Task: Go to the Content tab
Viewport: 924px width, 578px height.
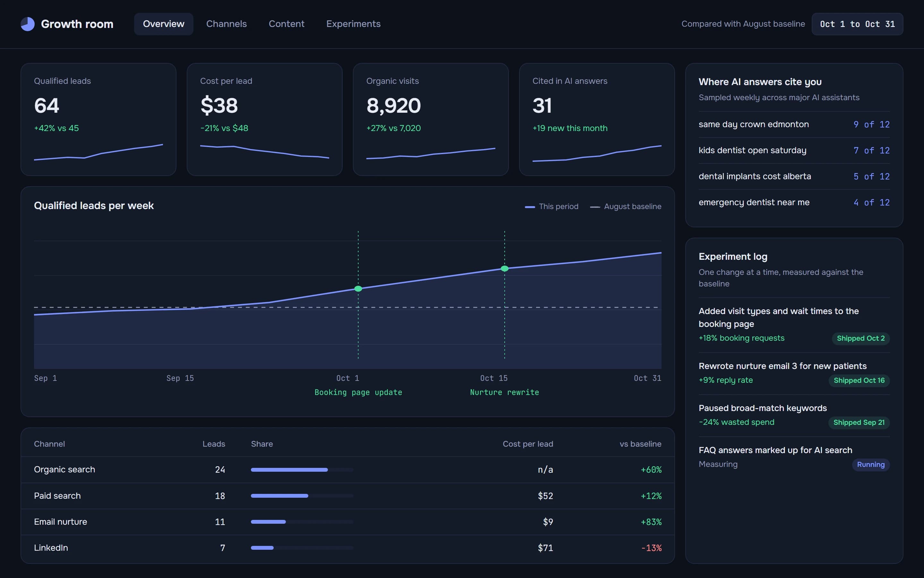Action: click(x=287, y=24)
